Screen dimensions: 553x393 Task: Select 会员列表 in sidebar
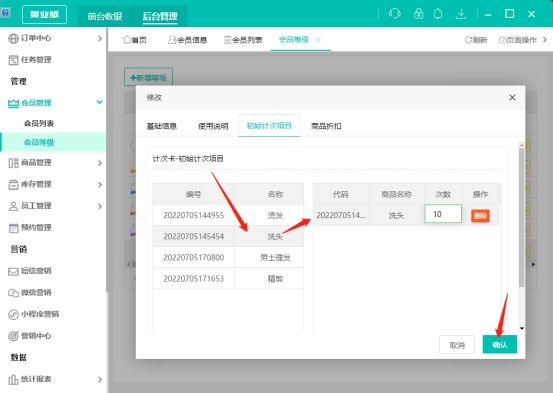pyautogui.click(x=39, y=123)
